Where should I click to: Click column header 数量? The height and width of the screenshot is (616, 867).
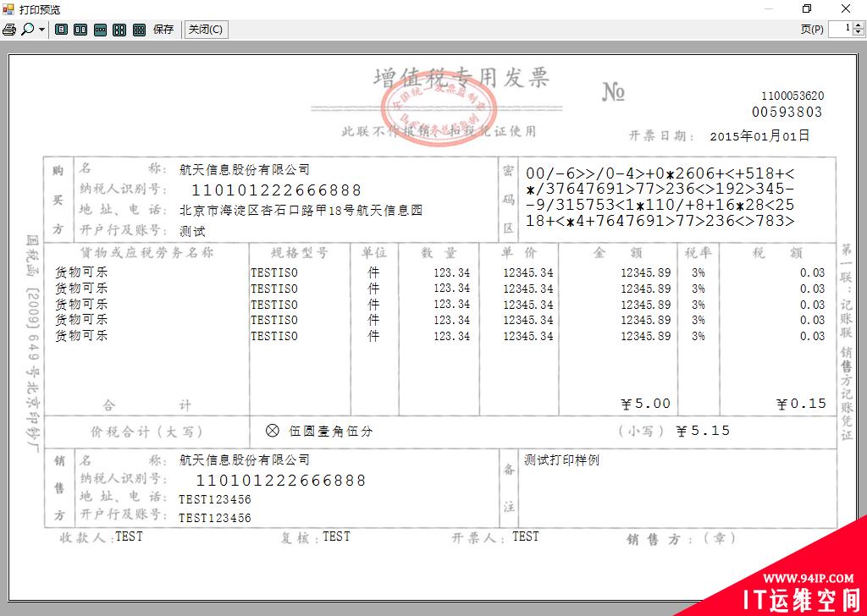click(439, 253)
